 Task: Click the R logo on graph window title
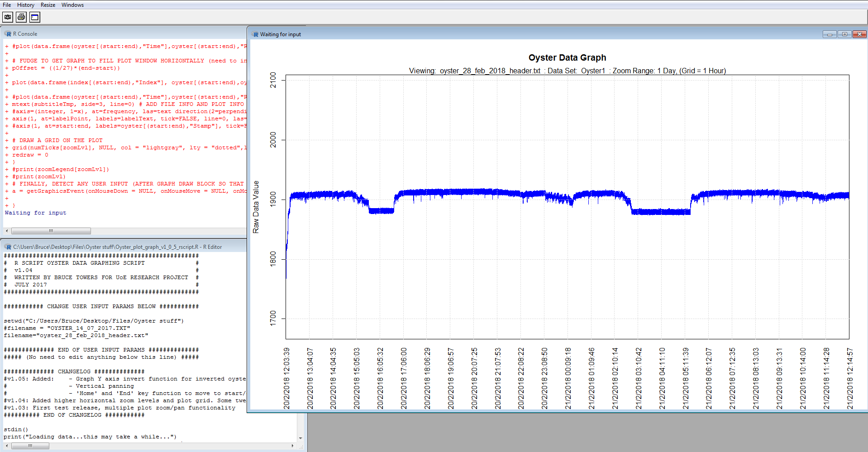coord(255,34)
